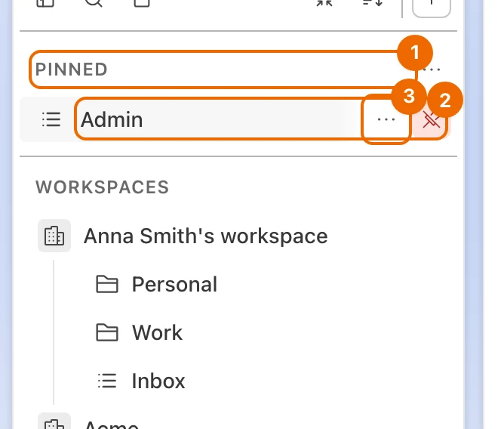This screenshot has width=504, height=429.
Task: Click the Work folder icon
Action: (x=107, y=332)
